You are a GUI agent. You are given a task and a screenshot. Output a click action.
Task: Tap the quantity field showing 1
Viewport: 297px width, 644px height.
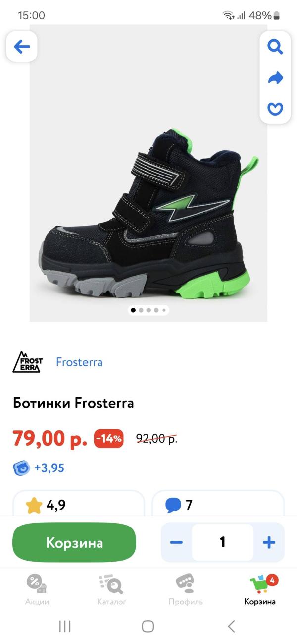tap(223, 542)
